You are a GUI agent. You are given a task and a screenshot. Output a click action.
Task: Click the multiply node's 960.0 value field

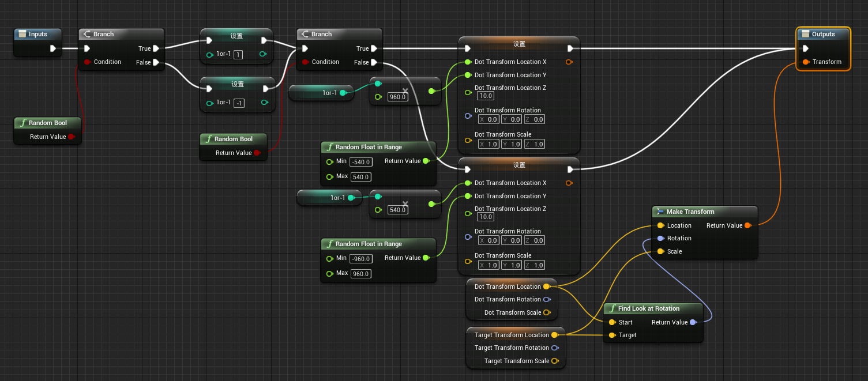[397, 97]
